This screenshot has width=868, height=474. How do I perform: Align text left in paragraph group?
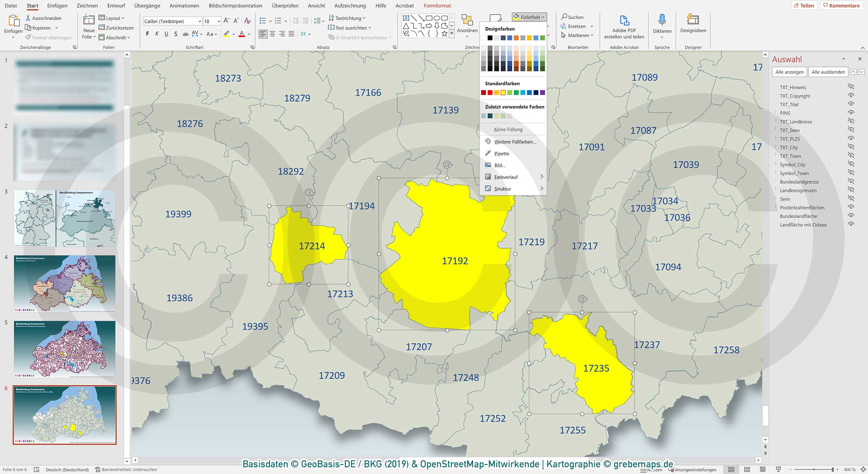[x=263, y=34]
